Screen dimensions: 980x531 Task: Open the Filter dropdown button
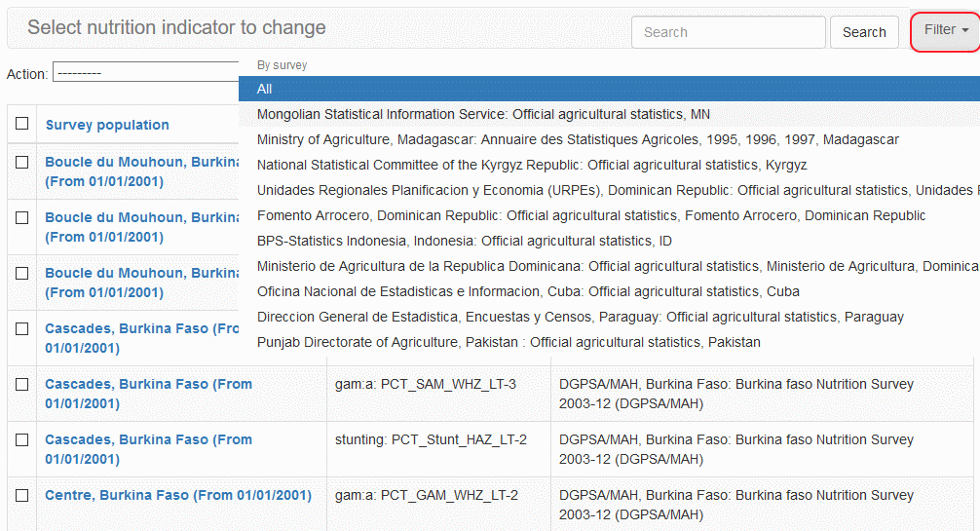click(x=945, y=31)
